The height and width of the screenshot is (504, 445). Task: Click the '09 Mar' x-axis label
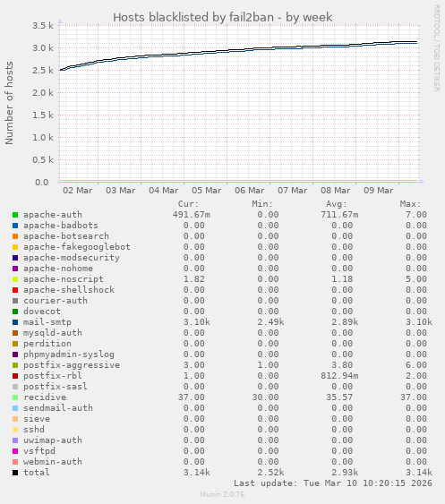tap(379, 191)
